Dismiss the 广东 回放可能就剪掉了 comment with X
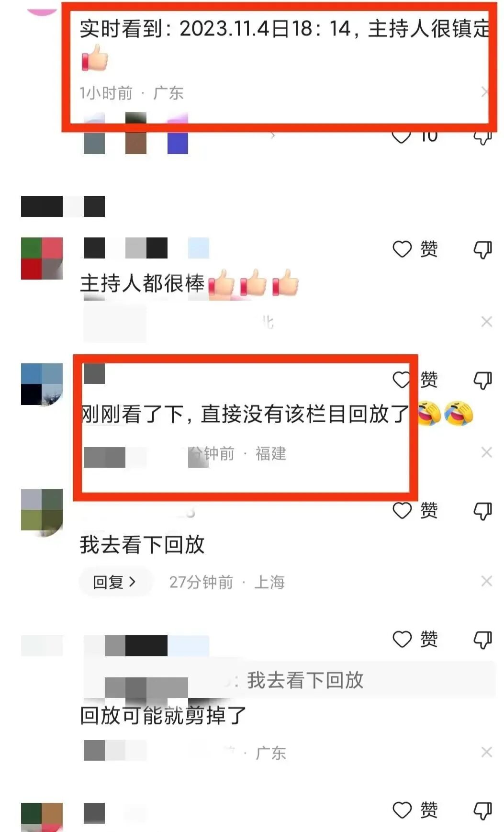This screenshot has width=504, height=832. 487,752
